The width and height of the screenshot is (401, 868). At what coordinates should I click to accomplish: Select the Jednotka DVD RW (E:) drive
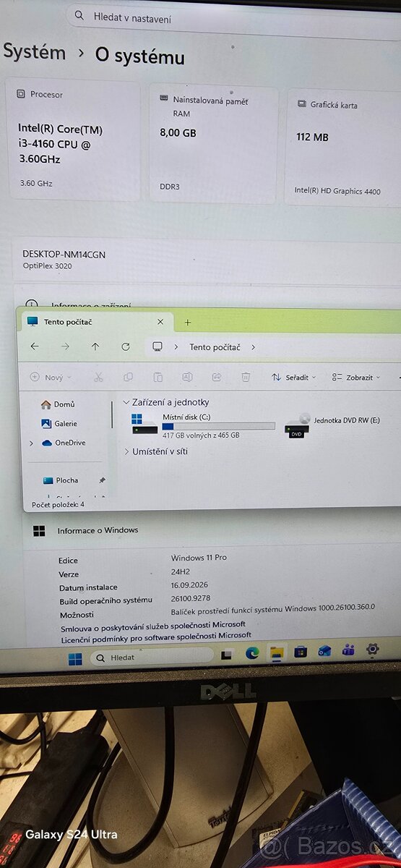332,425
